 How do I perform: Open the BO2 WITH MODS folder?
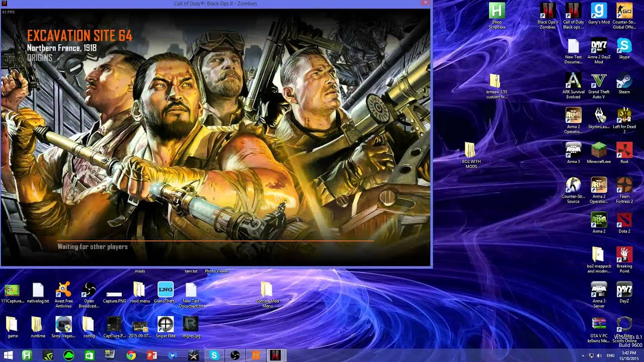coord(471,155)
